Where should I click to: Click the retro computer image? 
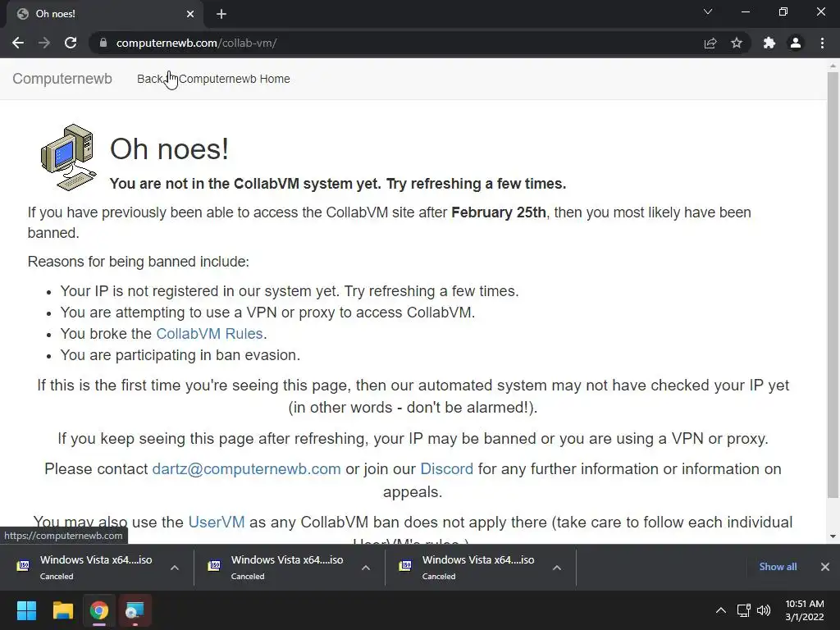click(69, 157)
